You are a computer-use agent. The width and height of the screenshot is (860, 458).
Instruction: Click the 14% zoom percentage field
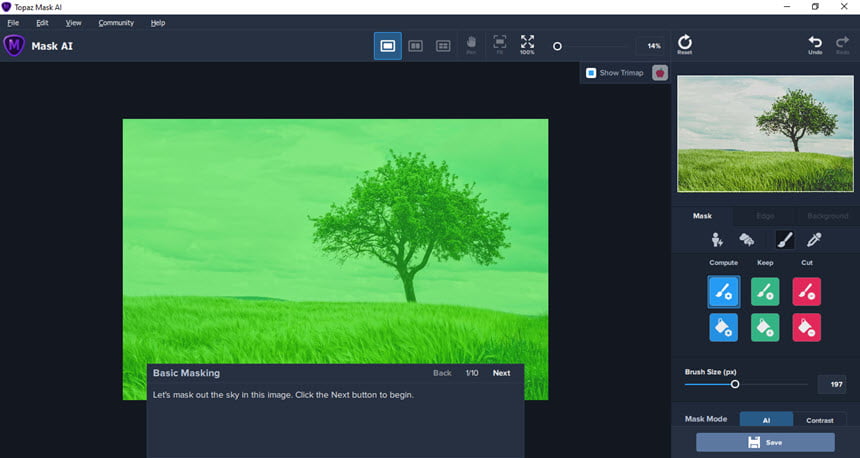point(650,46)
